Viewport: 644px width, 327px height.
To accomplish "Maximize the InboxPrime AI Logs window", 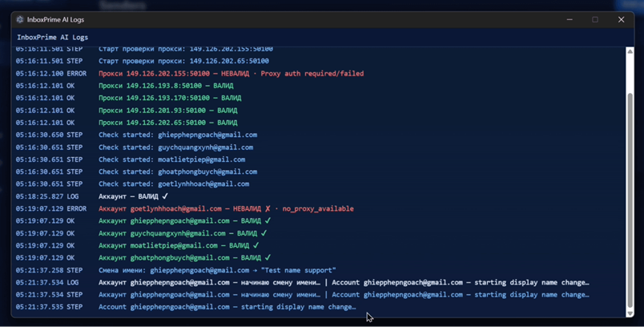I will pyautogui.click(x=595, y=19).
